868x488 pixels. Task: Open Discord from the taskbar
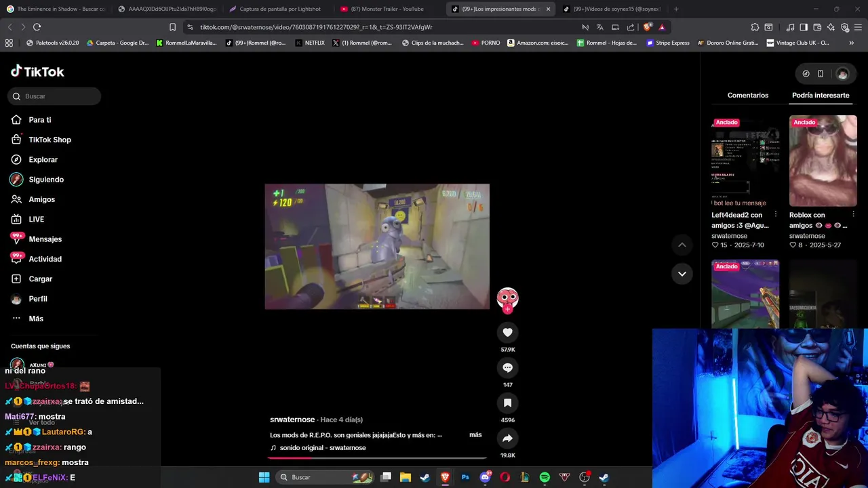click(485, 477)
